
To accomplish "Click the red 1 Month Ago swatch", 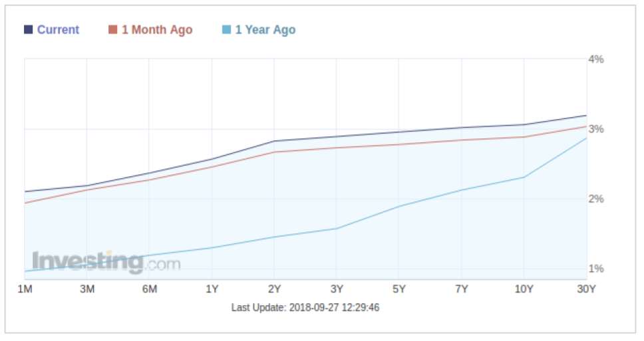I will pyautogui.click(x=113, y=30).
